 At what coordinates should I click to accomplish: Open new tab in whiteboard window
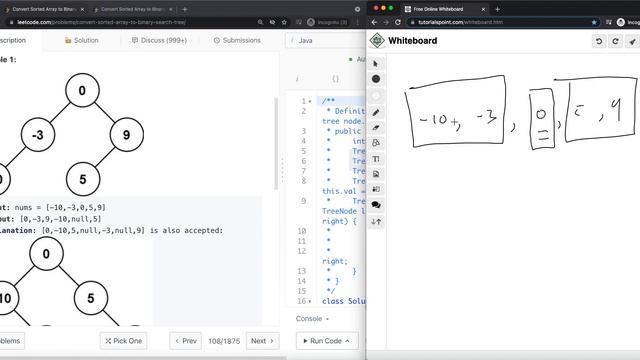pyautogui.click(x=498, y=9)
